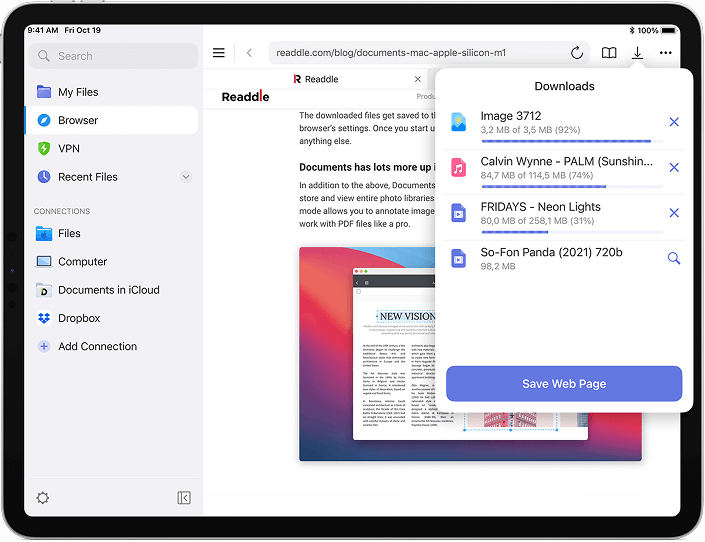Reload the page with the refresh icon
This screenshot has height=542, width=705.
[577, 53]
